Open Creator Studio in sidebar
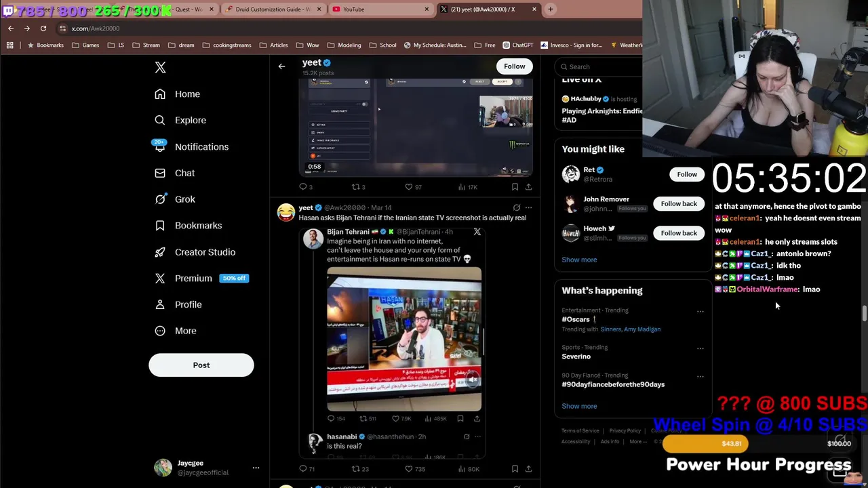 [x=195, y=252]
